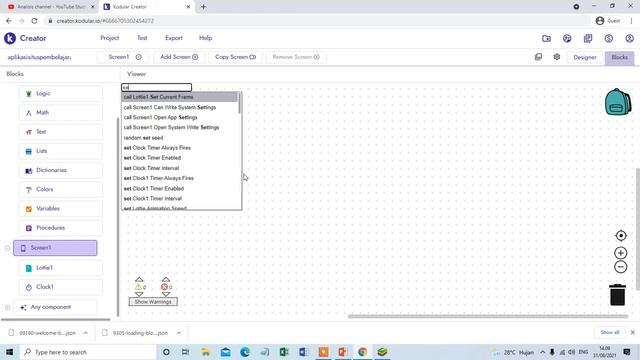Open the account profile icon in header
Viewport: 640px width, 360px height.
(629, 38)
